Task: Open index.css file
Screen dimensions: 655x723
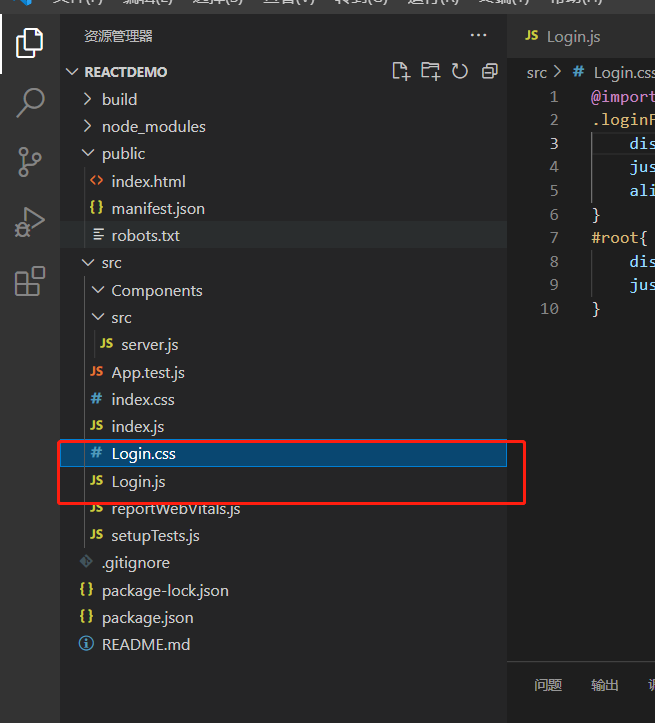Action: click(x=283, y=399)
